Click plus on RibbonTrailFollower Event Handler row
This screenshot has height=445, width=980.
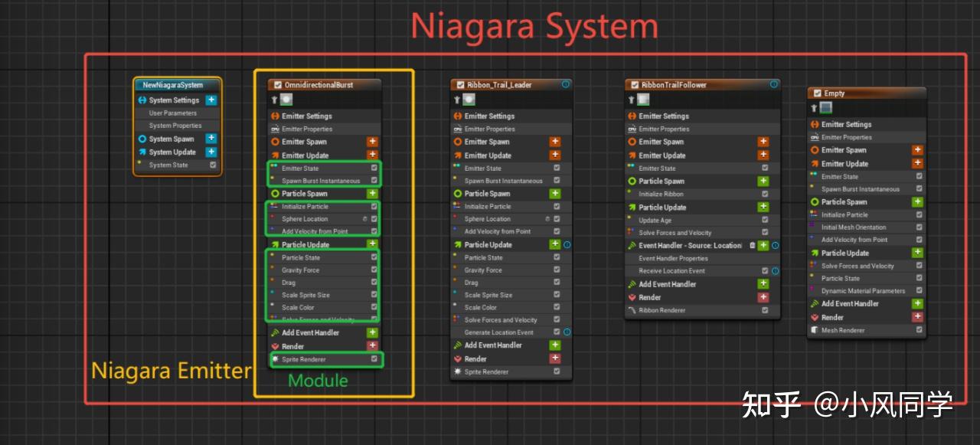[x=763, y=246]
